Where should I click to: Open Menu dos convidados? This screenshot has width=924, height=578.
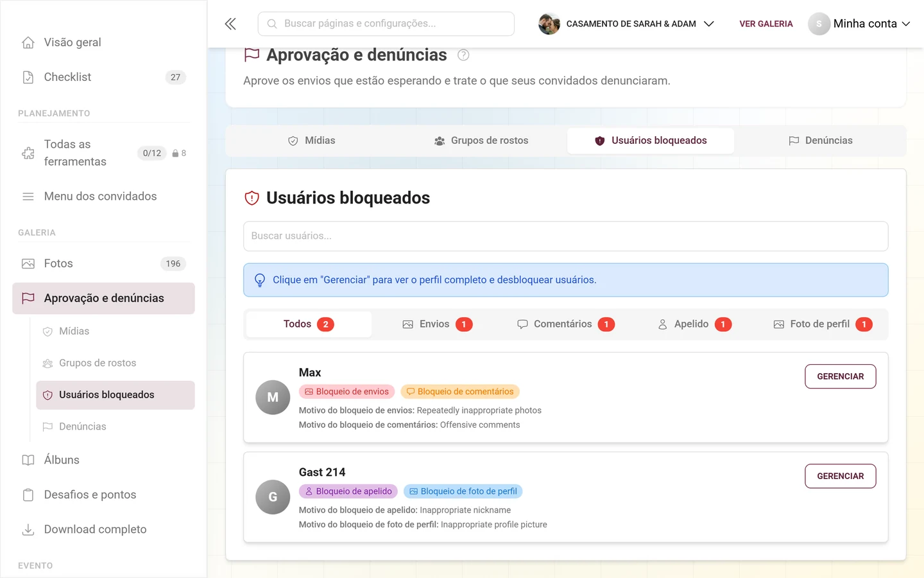tap(103, 197)
